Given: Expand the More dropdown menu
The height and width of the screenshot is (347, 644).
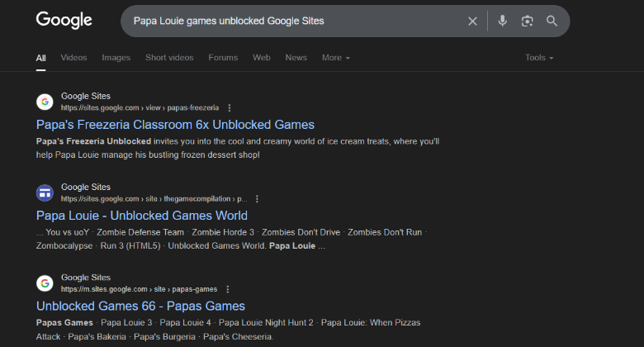Looking at the screenshot, I should (x=335, y=58).
